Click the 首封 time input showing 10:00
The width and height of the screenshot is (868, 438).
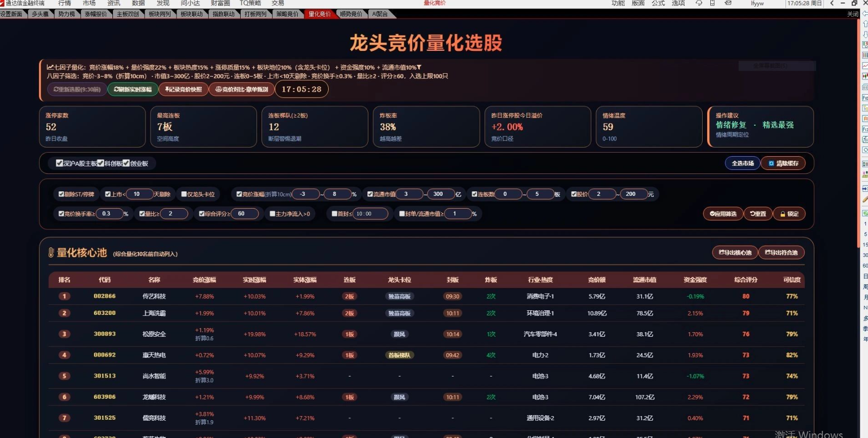click(370, 214)
